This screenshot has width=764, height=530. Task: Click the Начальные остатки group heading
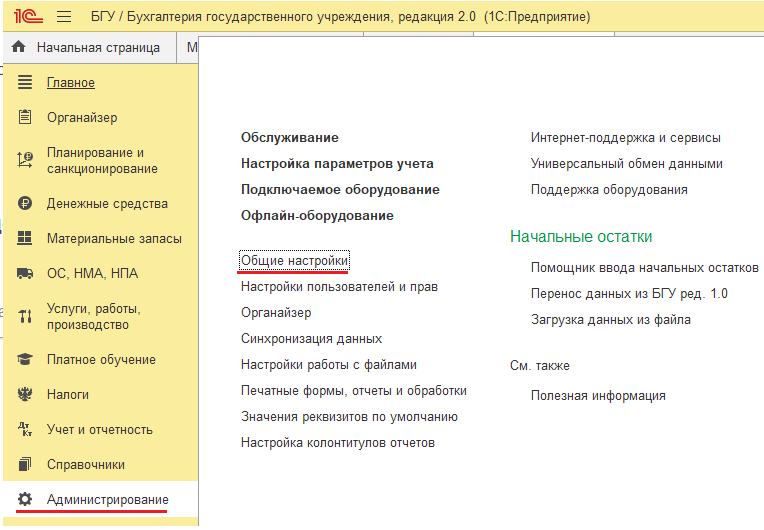(581, 237)
